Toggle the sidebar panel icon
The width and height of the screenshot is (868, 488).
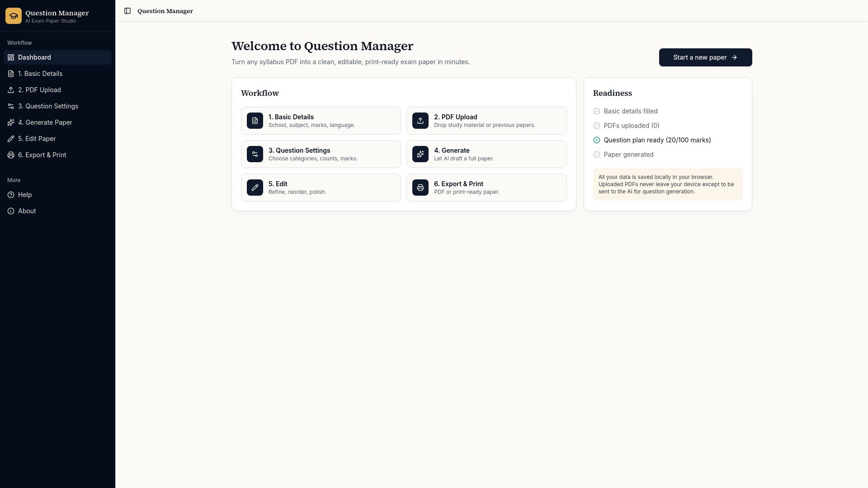[127, 11]
